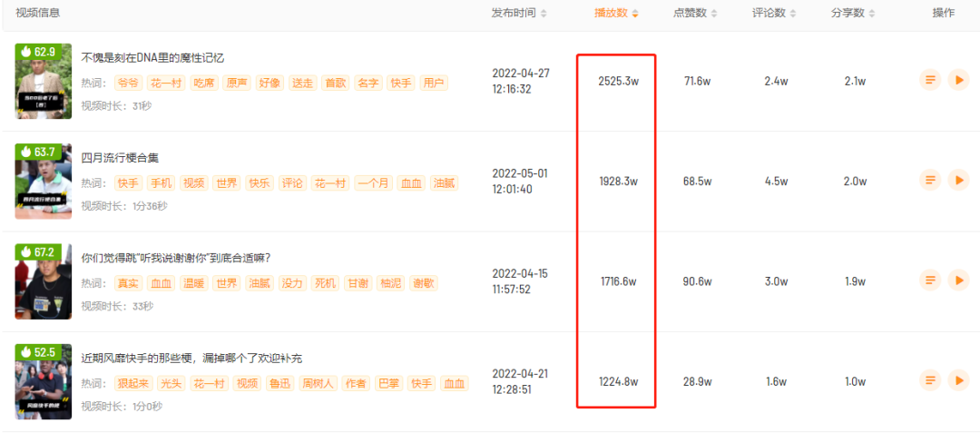
Task: Select hot word tag 快乐
Action: click(x=260, y=183)
